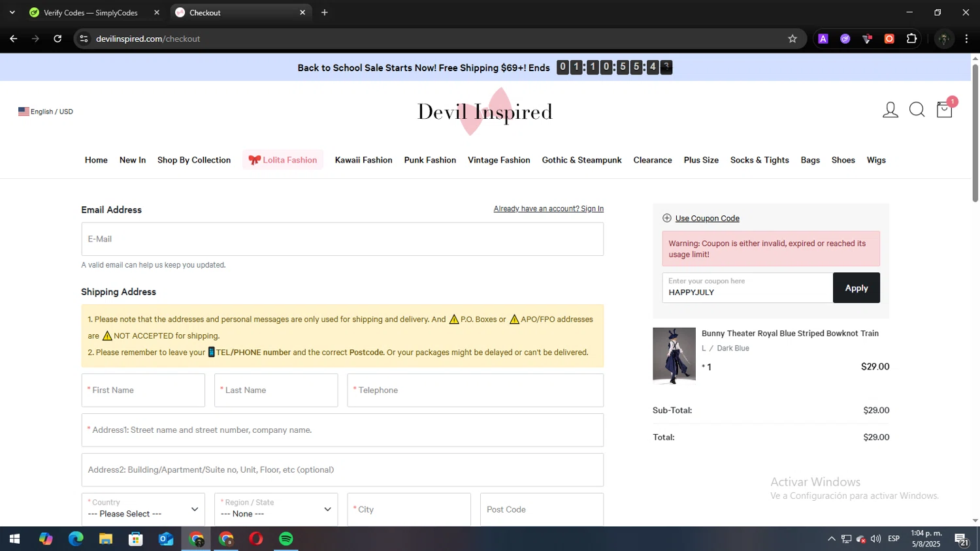Open Punk Fashion menu

pyautogui.click(x=430, y=160)
